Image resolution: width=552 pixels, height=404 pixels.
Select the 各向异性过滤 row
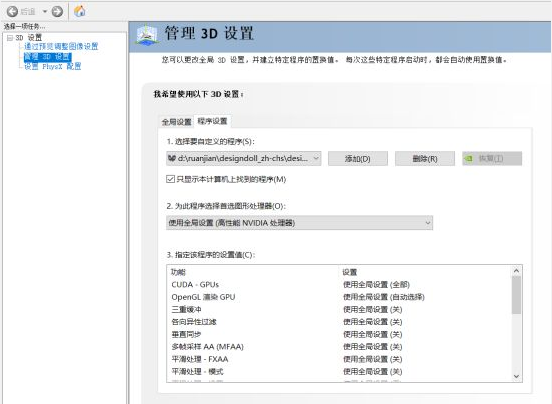coord(339,322)
